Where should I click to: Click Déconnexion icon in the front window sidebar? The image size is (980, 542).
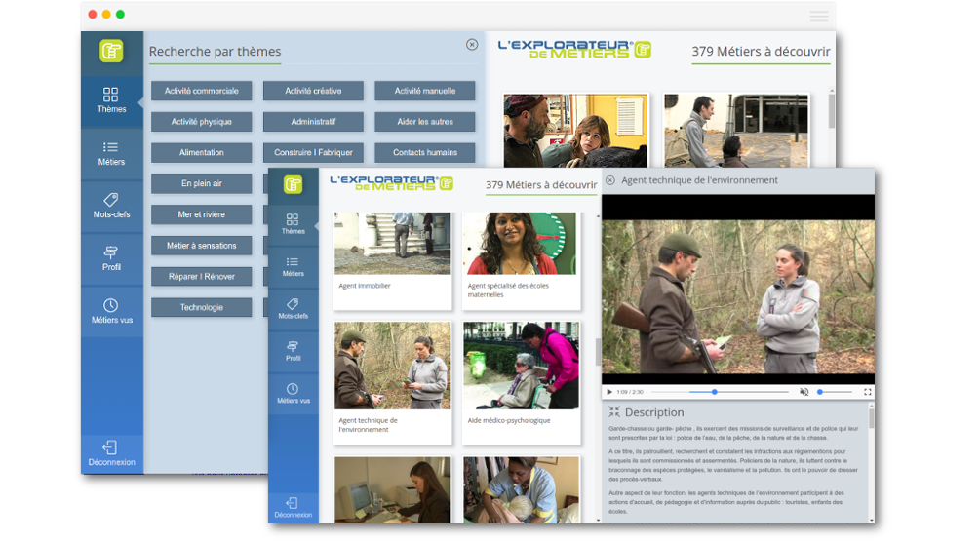[x=293, y=503]
